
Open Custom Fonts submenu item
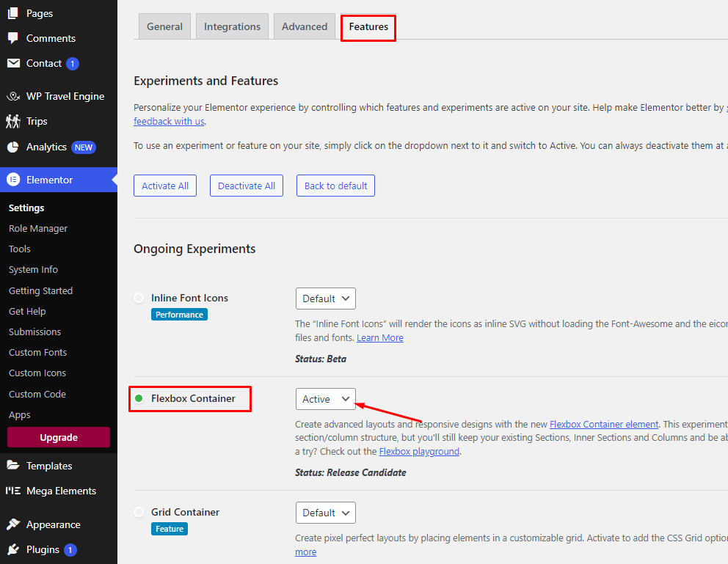click(37, 353)
